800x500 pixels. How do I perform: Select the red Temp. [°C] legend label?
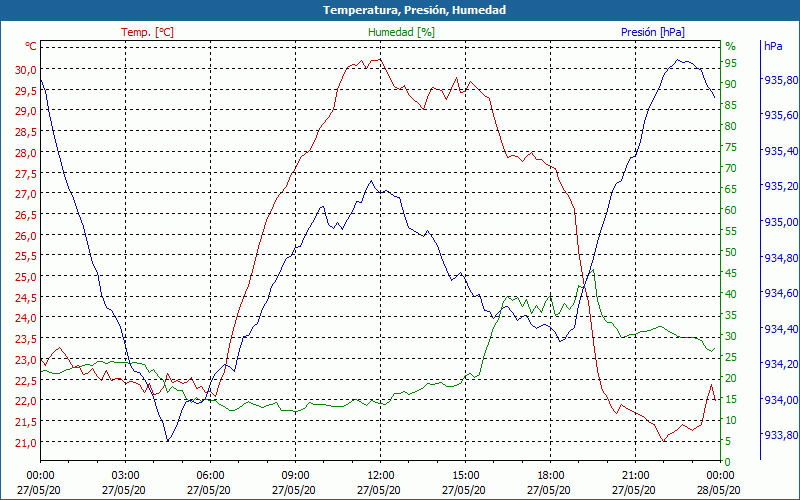(x=147, y=32)
